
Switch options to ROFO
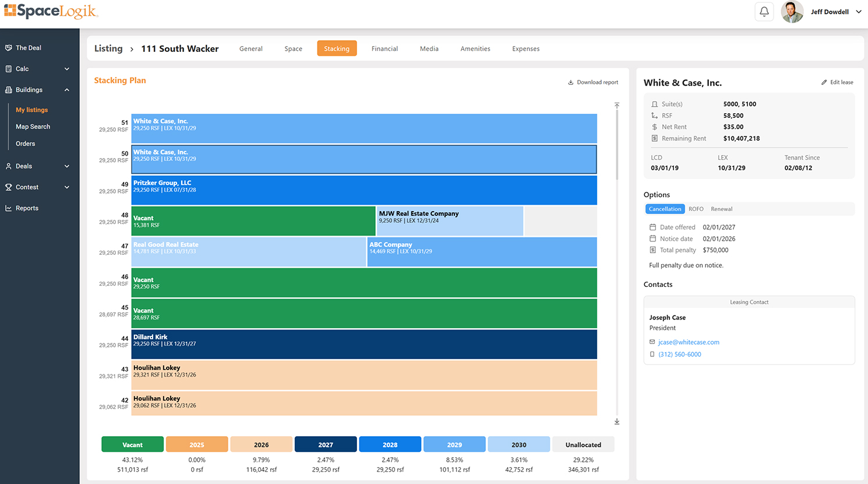pyautogui.click(x=696, y=209)
